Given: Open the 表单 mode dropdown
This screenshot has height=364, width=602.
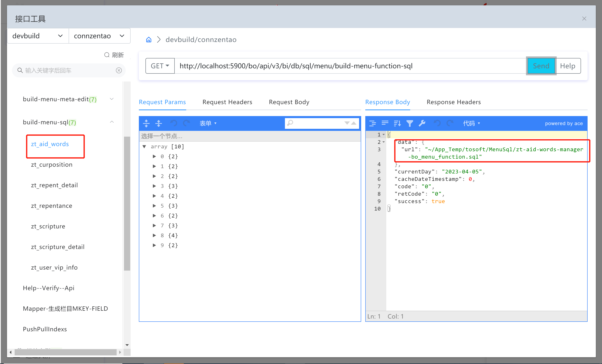Looking at the screenshot, I should coord(208,123).
